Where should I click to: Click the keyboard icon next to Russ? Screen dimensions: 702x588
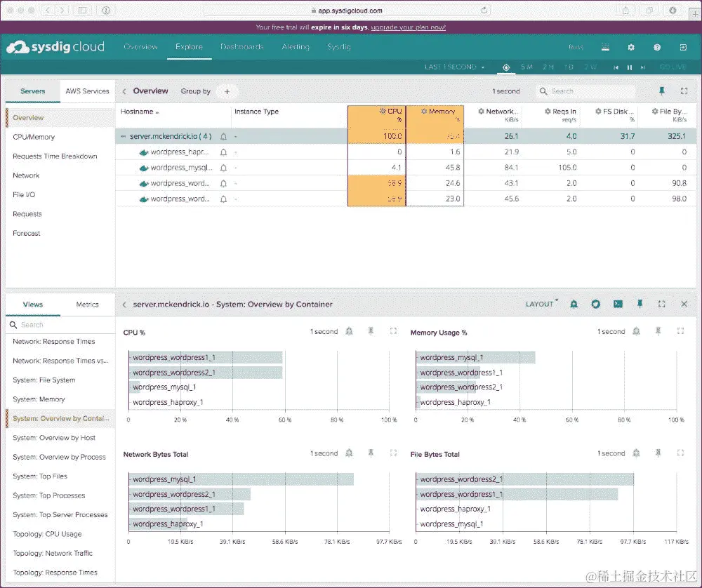click(605, 47)
